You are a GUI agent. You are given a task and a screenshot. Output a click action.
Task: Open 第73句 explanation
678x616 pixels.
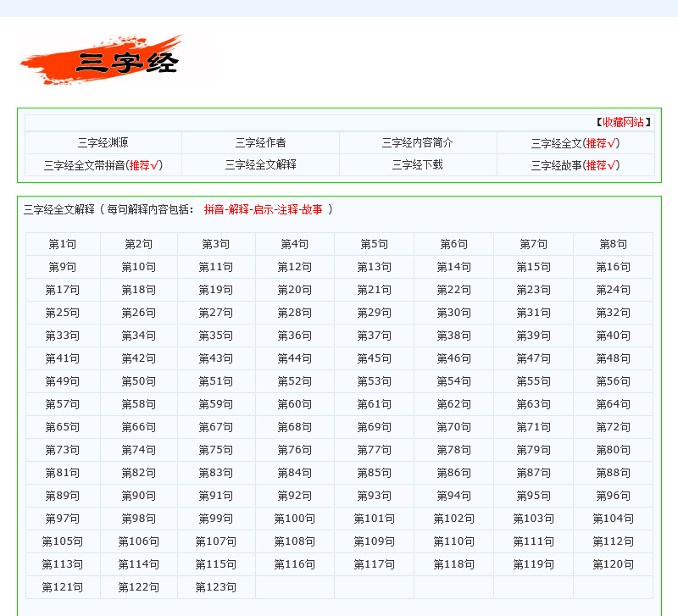62,451
